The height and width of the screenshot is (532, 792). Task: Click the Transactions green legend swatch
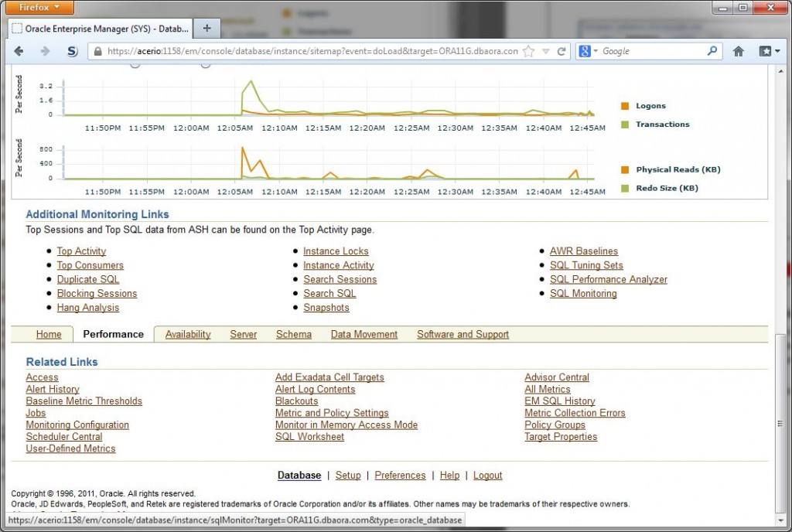(x=625, y=124)
